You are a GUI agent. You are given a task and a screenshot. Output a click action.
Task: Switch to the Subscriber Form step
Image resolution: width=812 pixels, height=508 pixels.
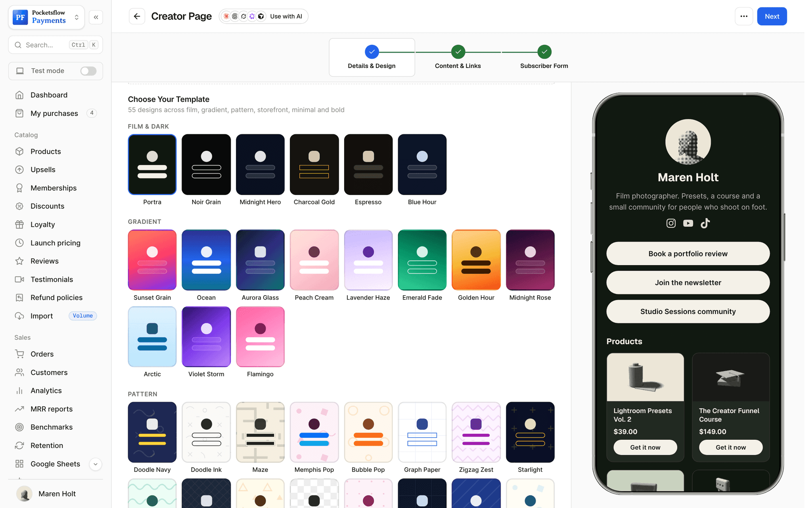click(x=544, y=58)
